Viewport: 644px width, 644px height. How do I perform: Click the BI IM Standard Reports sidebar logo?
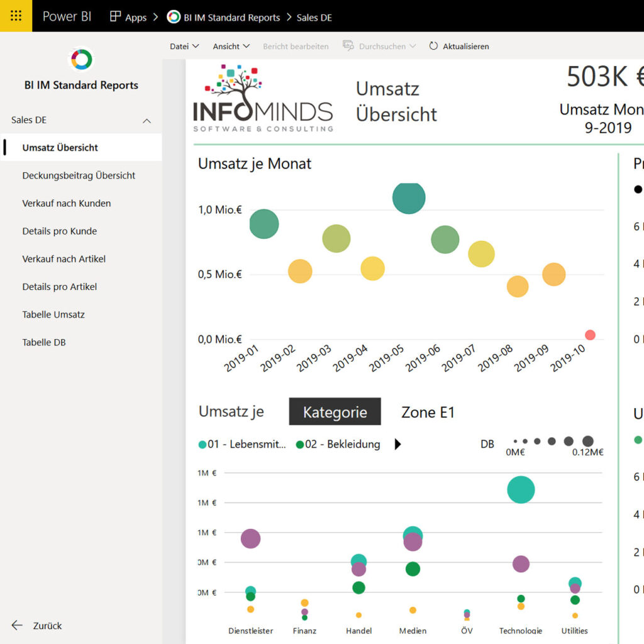(x=81, y=60)
